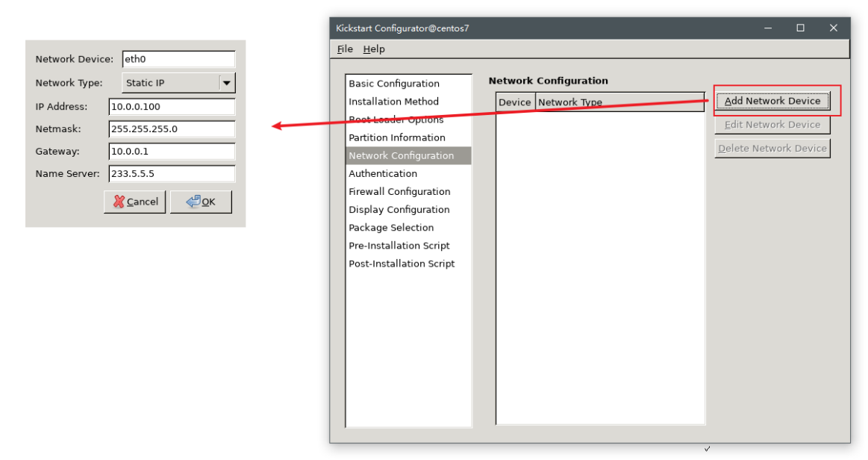Screen dimensions: 868x460
Task: Go to Partition Information section
Action: click(x=396, y=137)
